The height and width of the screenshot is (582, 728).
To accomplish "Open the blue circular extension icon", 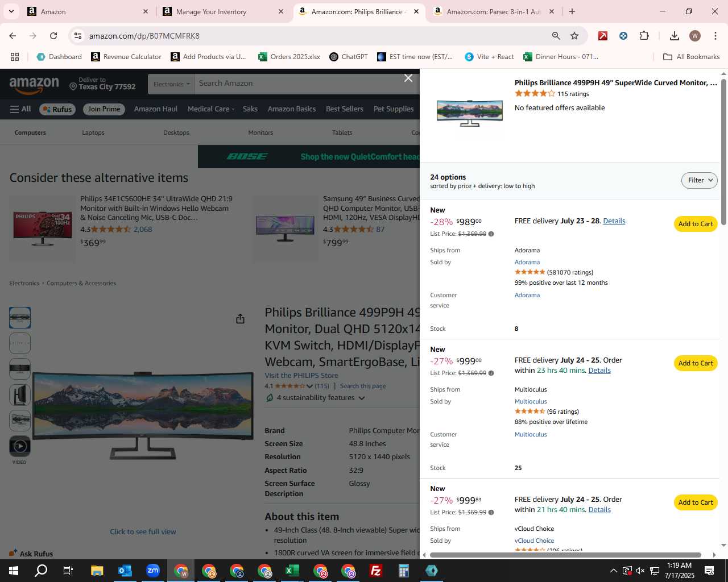I will click(623, 36).
